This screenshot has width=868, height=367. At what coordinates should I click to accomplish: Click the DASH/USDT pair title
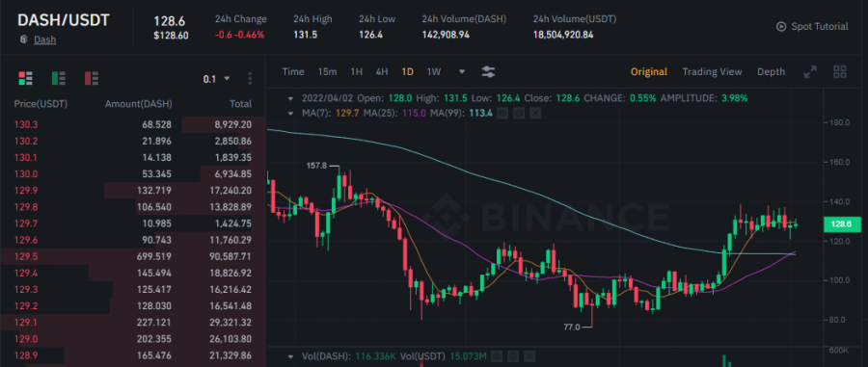(x=64, y=20)
